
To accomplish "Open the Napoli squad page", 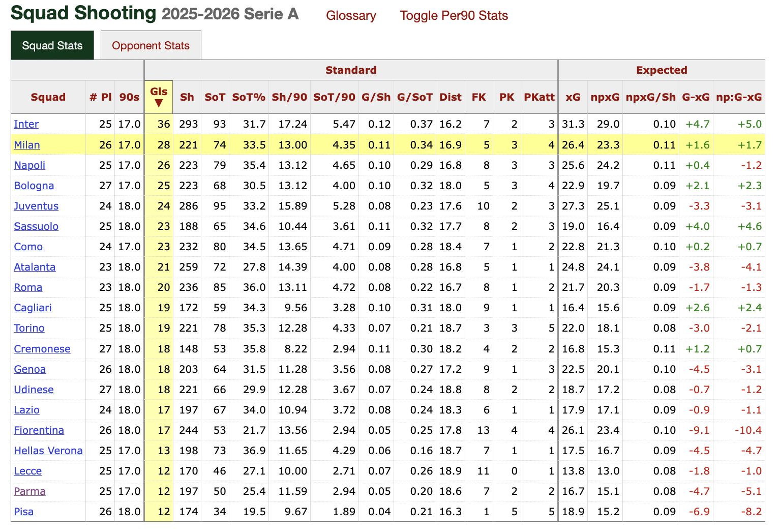I will click(29, 165).
